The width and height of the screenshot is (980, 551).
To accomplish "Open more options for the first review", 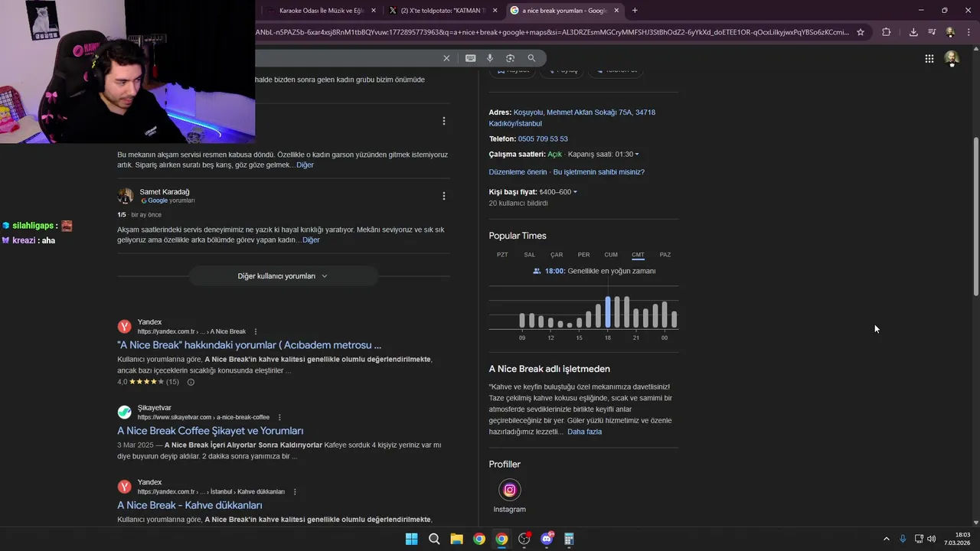I will 443,121.
